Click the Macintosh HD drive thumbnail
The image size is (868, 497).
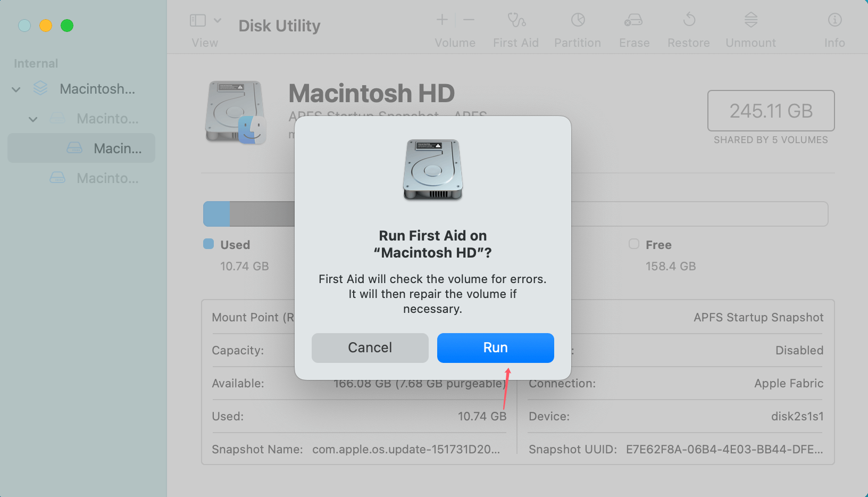236,112
